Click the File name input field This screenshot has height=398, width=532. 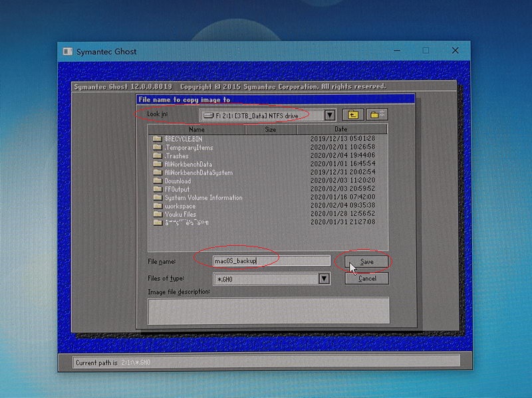click(271, 261)
